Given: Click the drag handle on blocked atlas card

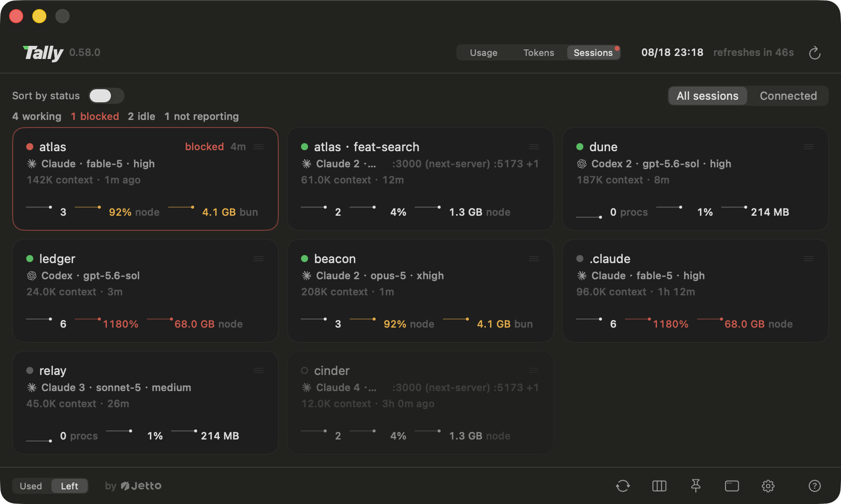Looking at the screenshot, I should [x=259, y=147].
